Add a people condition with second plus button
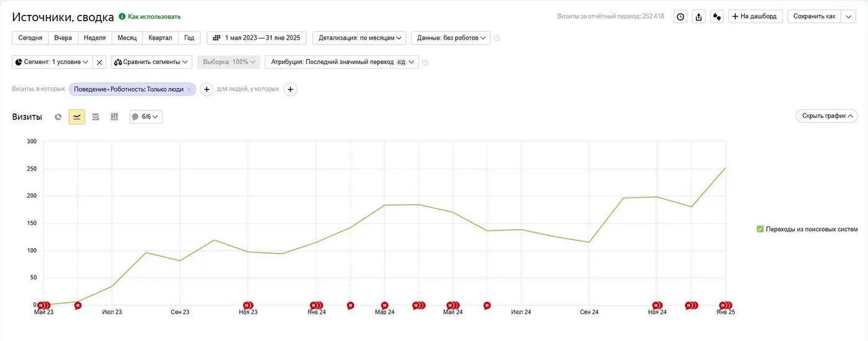This screenshot has height=341, width=868. tap(290, 89)
